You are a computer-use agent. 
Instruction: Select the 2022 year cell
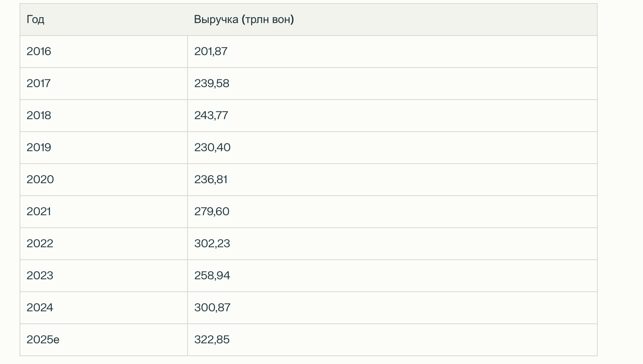[x=40, y=244]
